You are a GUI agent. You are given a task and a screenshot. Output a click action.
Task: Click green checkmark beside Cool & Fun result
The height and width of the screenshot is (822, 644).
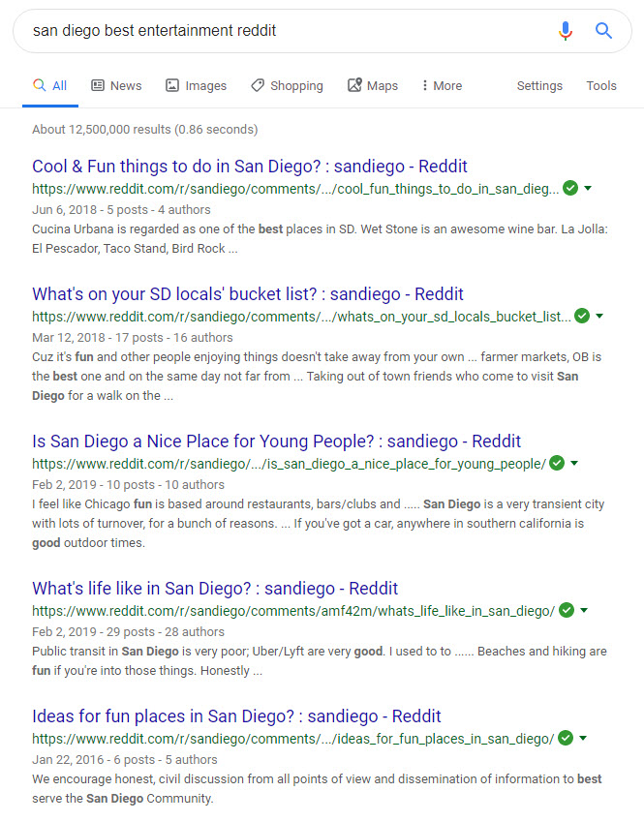pyautogui.click(x=570, y=188)
